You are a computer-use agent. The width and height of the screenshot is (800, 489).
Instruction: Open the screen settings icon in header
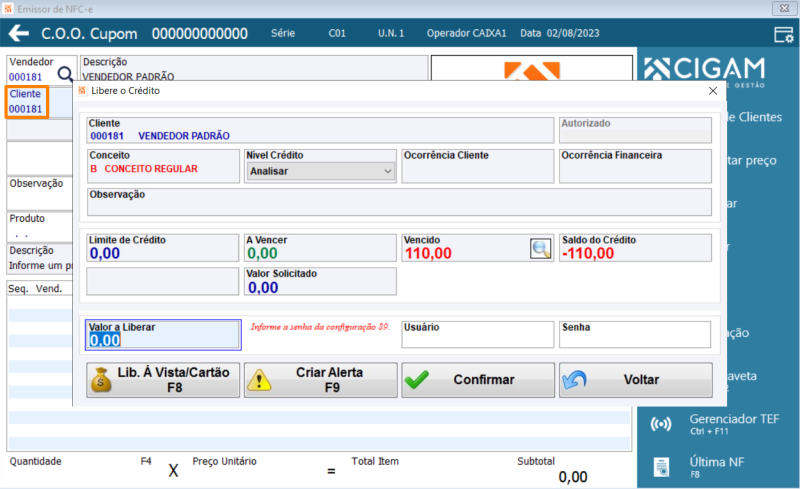[x=784, y=35]
